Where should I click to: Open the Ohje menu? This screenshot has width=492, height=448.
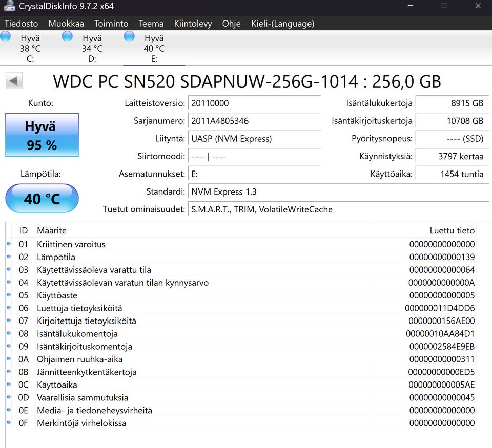click(231, 24)
